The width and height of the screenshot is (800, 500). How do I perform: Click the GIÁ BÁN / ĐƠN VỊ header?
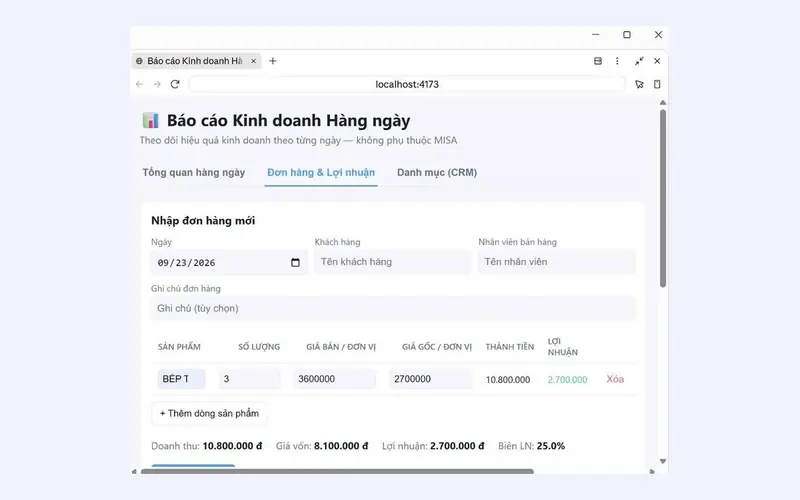[x=341, y=347]
